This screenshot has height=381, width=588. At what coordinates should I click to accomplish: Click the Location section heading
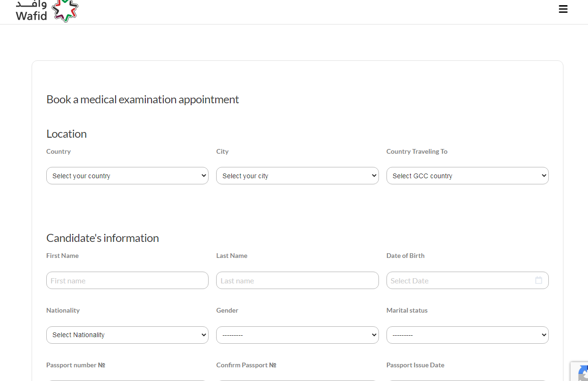point(67,134)
